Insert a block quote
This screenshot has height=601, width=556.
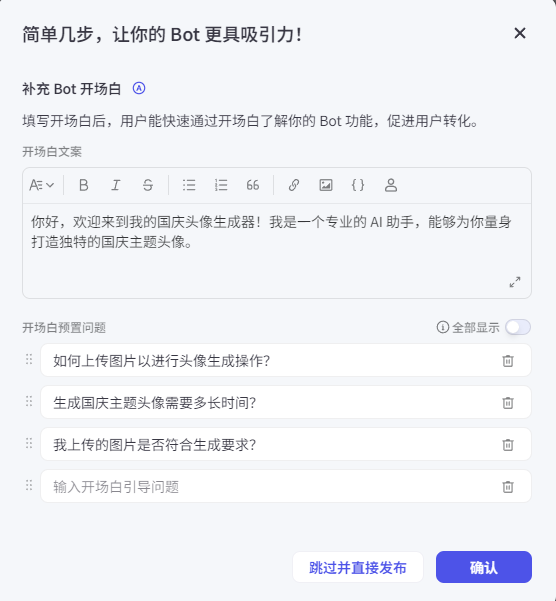coord(253,185)
